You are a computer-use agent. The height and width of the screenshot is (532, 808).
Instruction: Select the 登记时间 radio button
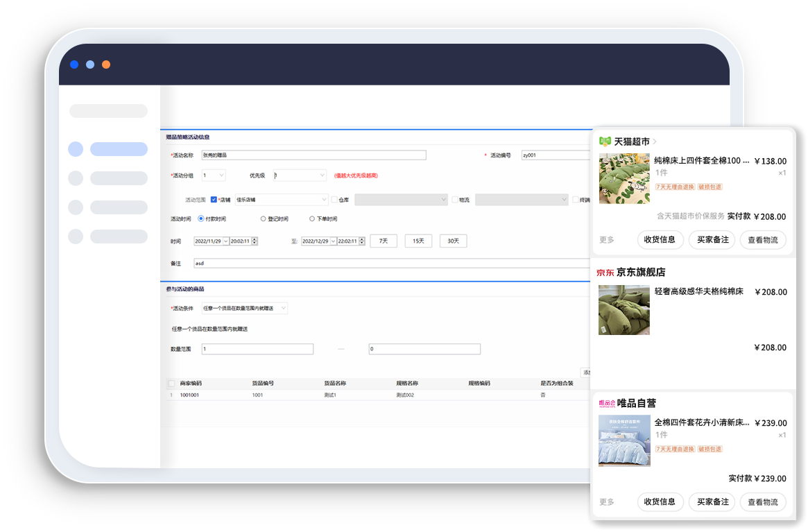pos(264,218)
